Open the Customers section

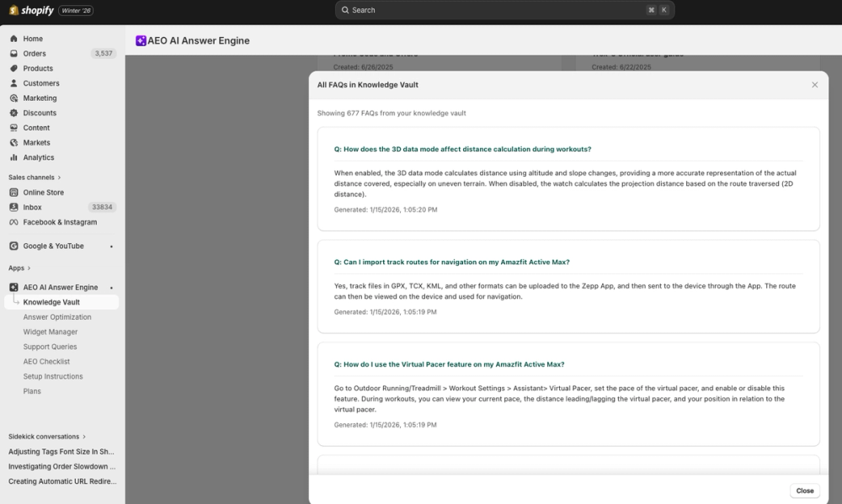click(x=13, y=82)
